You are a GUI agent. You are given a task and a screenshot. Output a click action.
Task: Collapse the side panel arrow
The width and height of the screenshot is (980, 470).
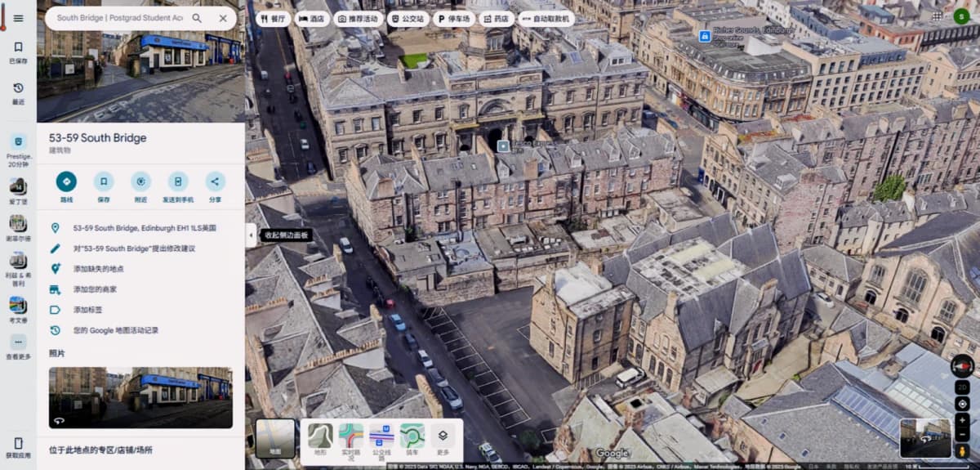click(251, 235)
